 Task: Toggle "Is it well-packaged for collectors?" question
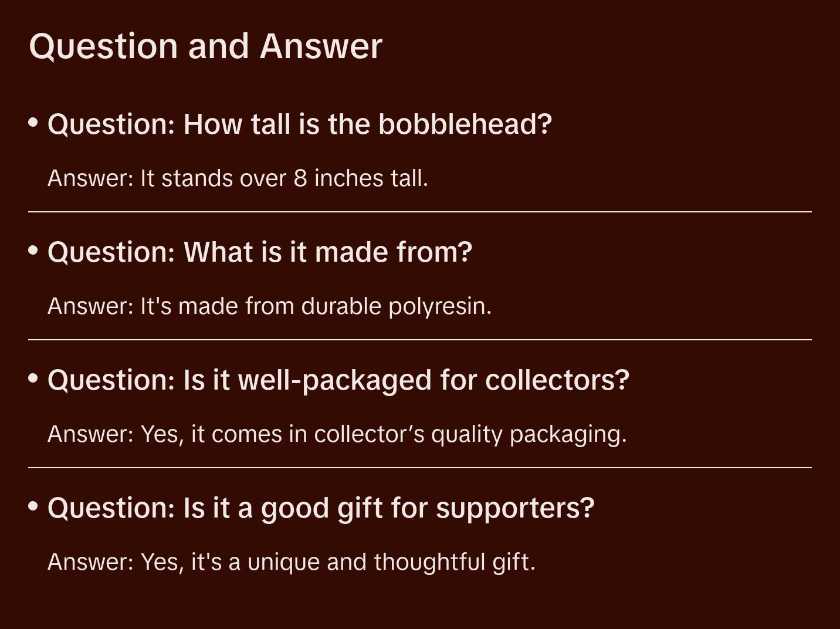click(338, 380)
